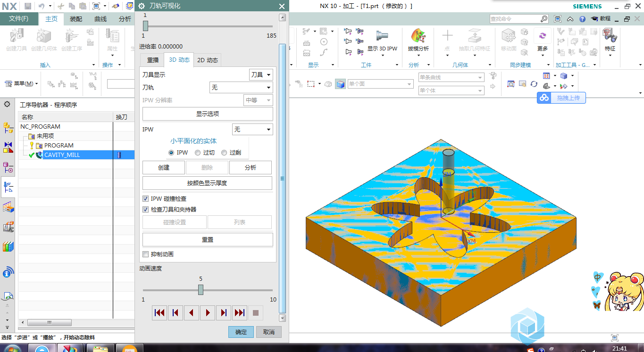Enable IPW collision check checkbox
The width and height of the screenshot is (644, 352).
(x=145, y=199)
